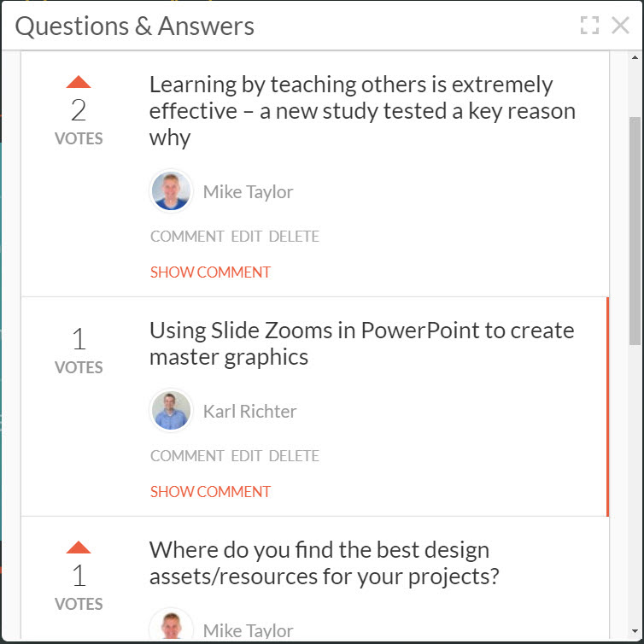The height and width of the screenshot is (644, 644).
Task: Click Mike Taylor's avatar on third question
Action: [171, 625]
